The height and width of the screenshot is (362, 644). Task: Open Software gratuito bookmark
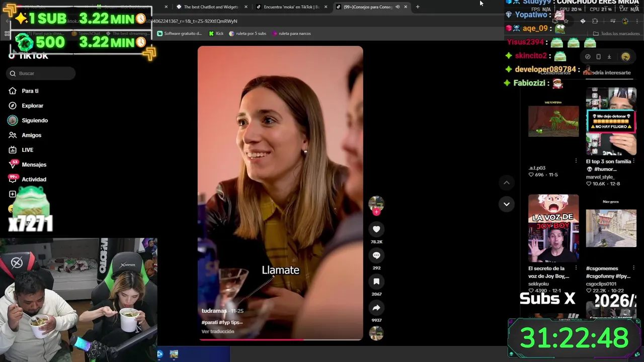pos(179,34)
